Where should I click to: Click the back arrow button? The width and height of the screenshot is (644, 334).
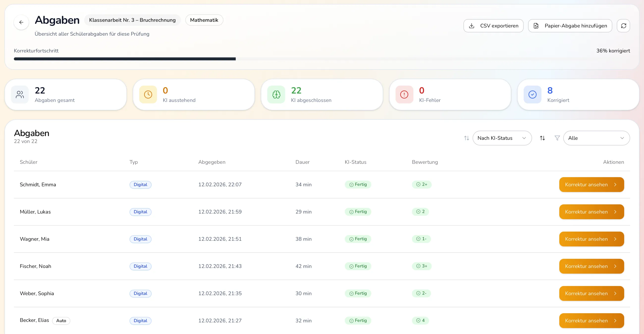(21, 22)
